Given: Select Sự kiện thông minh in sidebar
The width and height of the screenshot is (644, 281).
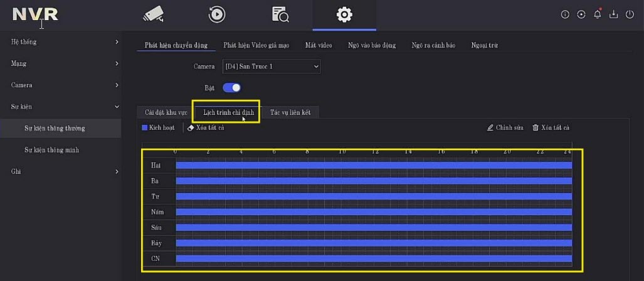Looking at the screenshot, I should [51, 150].
